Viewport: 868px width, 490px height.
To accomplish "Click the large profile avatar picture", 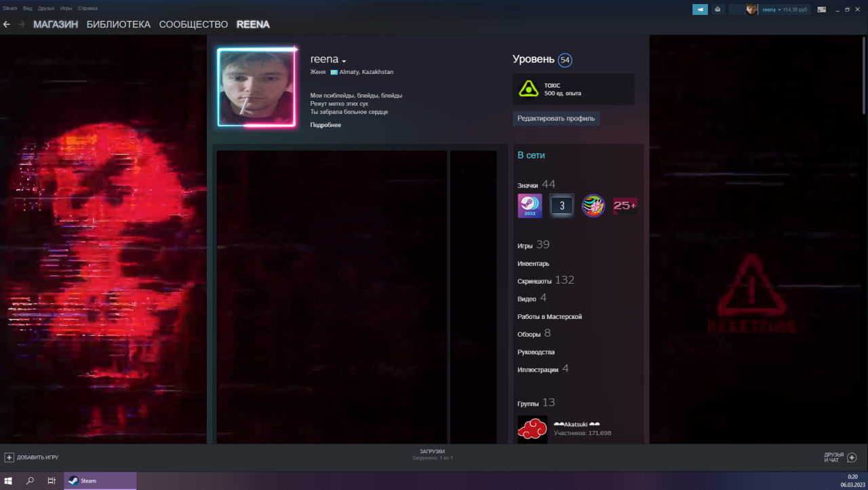I will (257, 87).
